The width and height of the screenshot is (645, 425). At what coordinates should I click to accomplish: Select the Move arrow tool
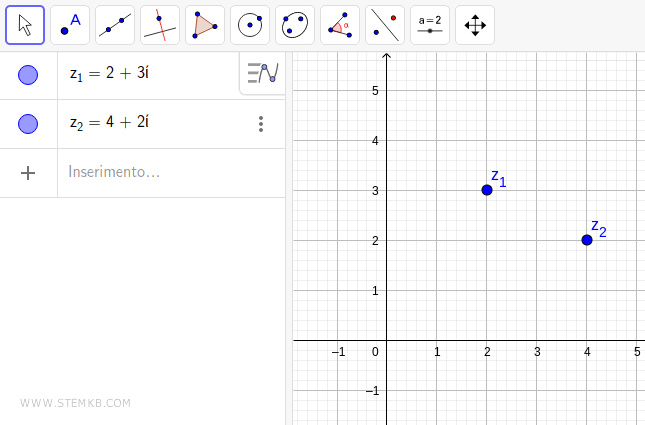(25, 25)
